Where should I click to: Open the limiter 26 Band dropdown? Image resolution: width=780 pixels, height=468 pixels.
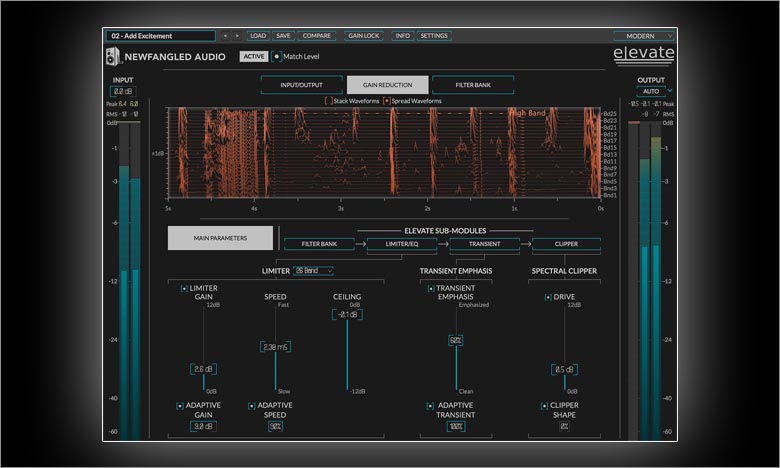pos(313,271)
